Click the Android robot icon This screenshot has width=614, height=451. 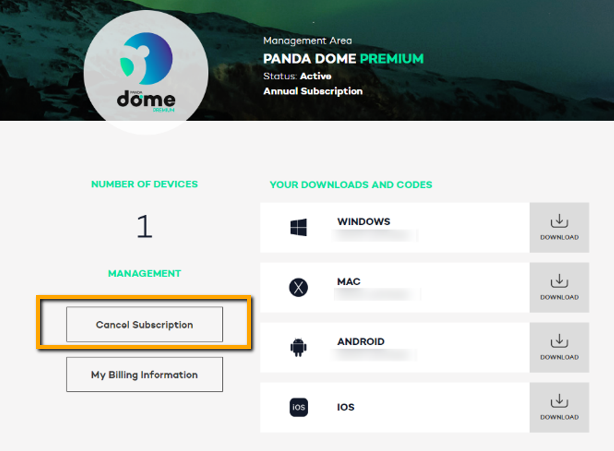[298, 348]
